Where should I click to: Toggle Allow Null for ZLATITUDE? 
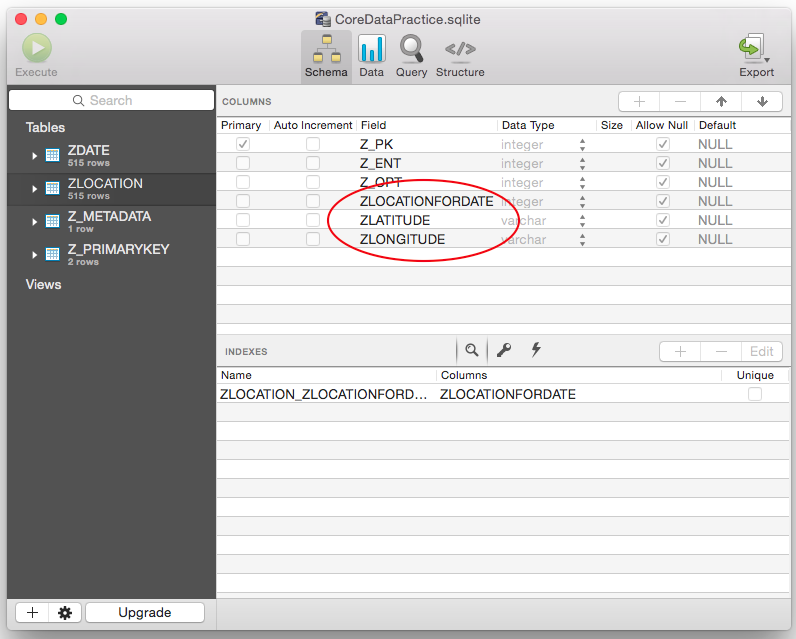662,220
